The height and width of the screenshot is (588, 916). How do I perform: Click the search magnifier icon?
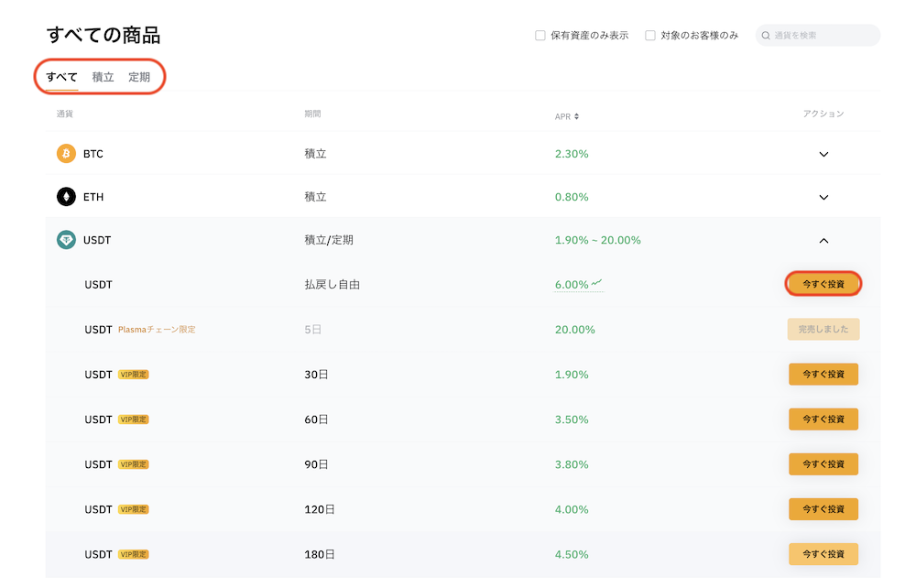[x=766, y=36]
